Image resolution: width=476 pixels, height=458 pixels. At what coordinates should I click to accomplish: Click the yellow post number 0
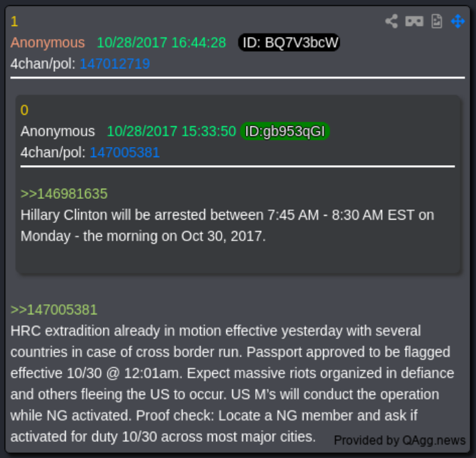(24, 110)
